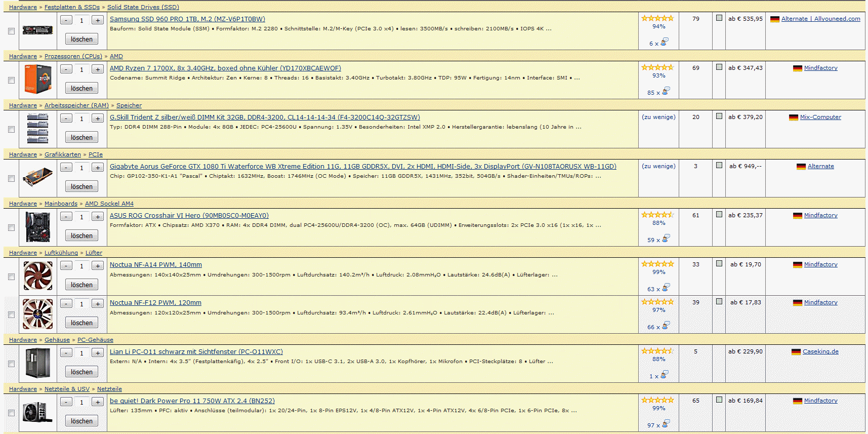The height and width of the screenshot is (434, 868).
Task: Open Lian Li PC-O11 case thumbnail
Action: point(37,363)
